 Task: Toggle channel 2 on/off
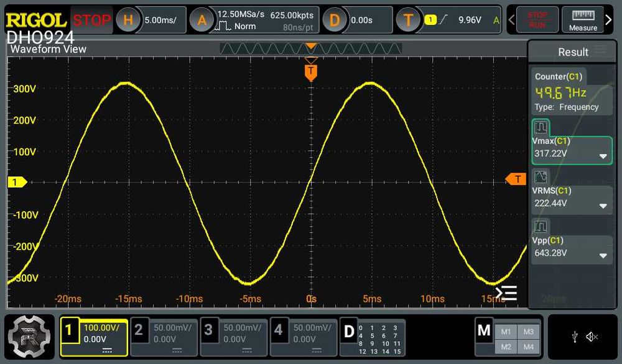pos(139,330)
